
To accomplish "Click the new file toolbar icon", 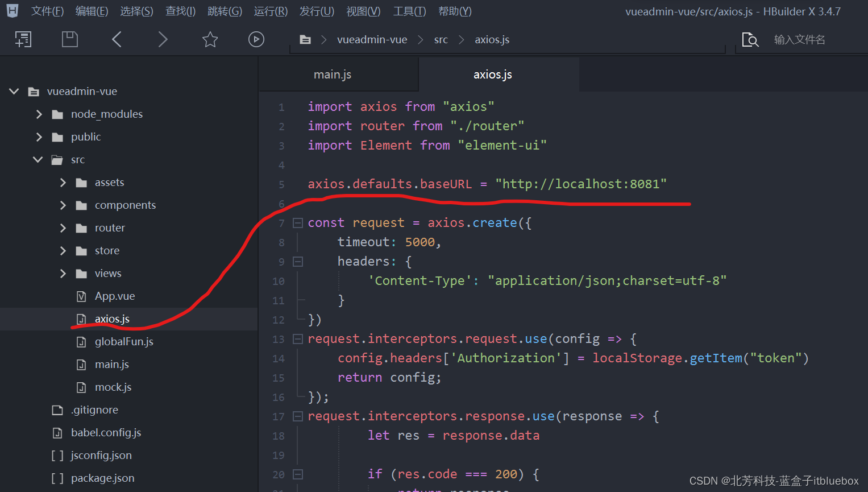I will (x=23, y=39).
